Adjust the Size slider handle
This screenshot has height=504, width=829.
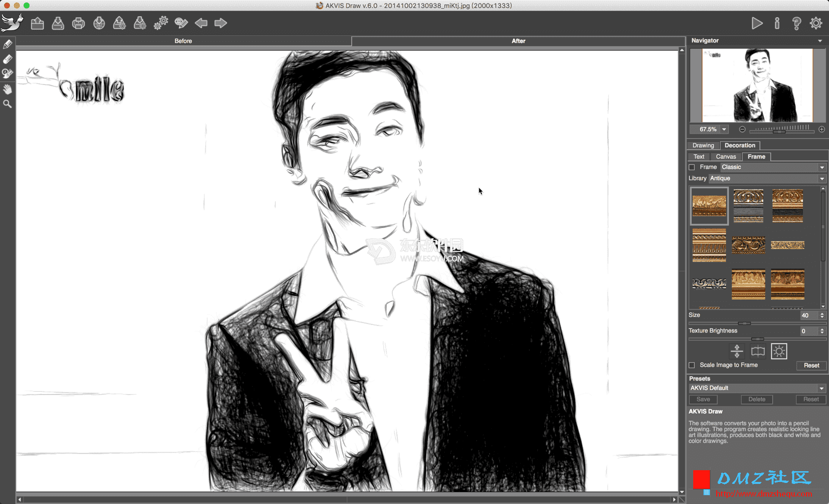pos(744,324)
